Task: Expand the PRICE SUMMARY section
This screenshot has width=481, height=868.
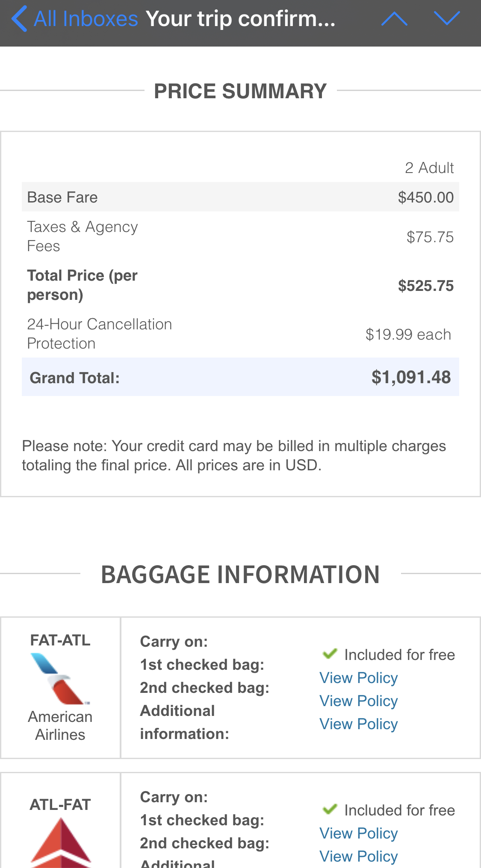Action: pos(240,91)
